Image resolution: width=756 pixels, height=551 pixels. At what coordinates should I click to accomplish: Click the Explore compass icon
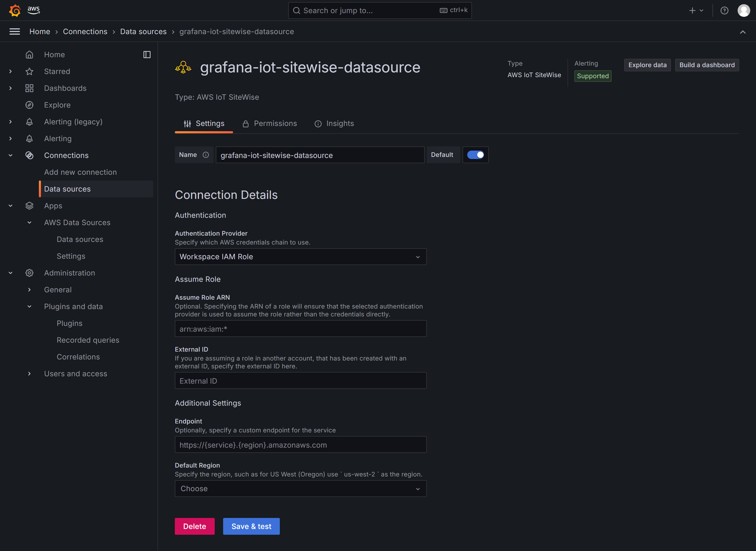pos(29,105)
